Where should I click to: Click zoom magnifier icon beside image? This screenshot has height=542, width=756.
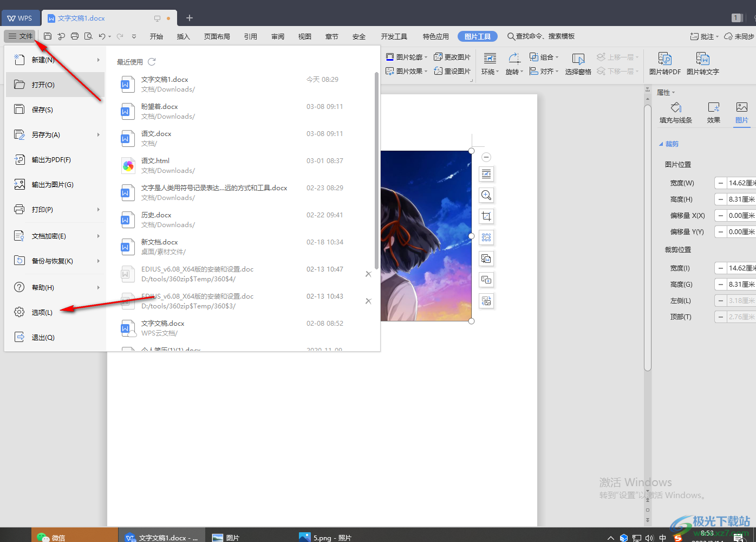[x=486, y=195]
